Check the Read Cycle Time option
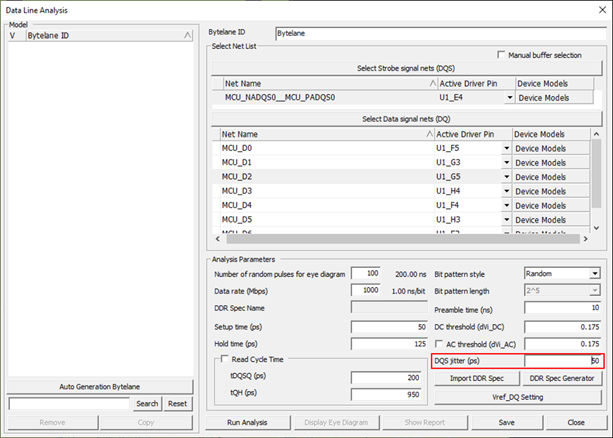The width and height of the screenshot is (613, 438). tap(222, 360)
